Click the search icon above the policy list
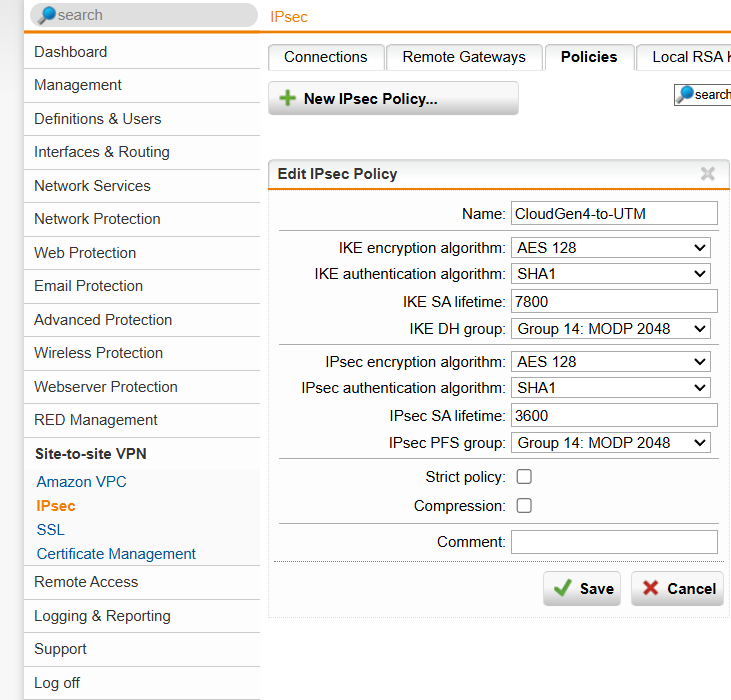This screenshot has width=731, height=700. (685, 95)
